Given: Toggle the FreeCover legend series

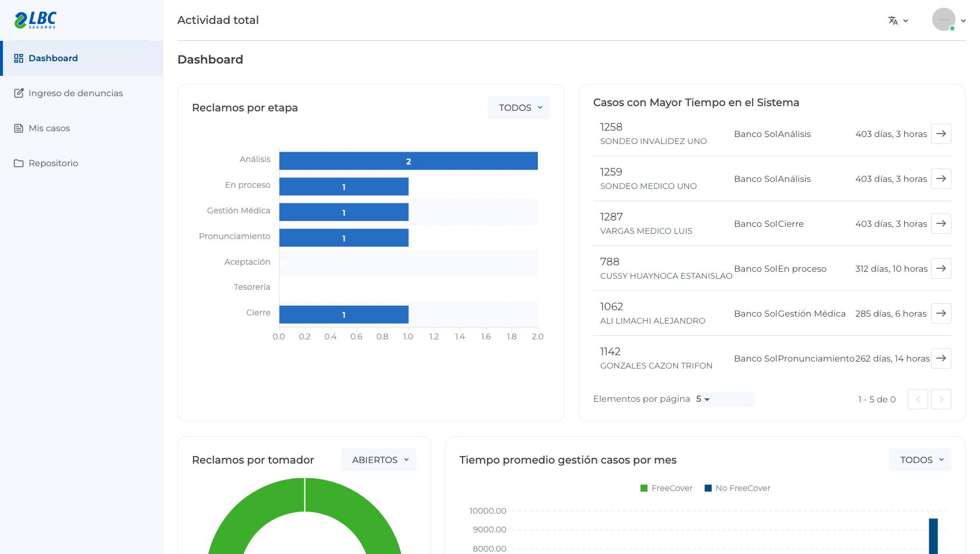Looking at the screenshot, I should click(666, 488).
